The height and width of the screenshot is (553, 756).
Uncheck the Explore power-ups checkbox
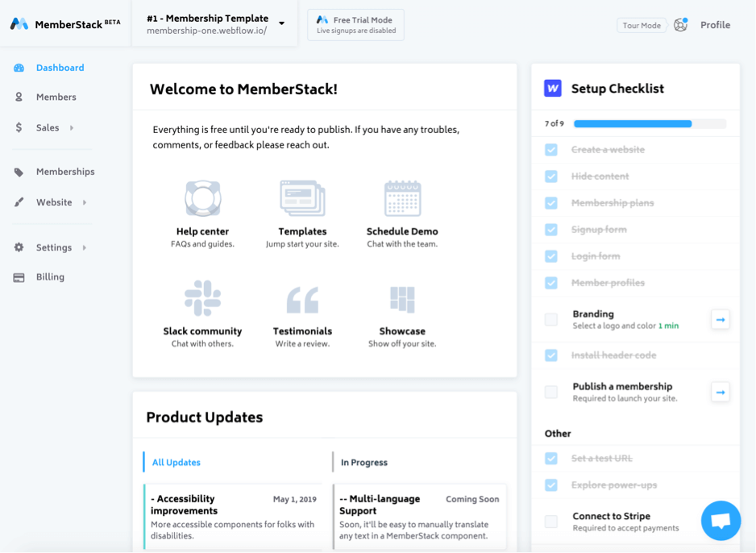[x=551, y=485]
